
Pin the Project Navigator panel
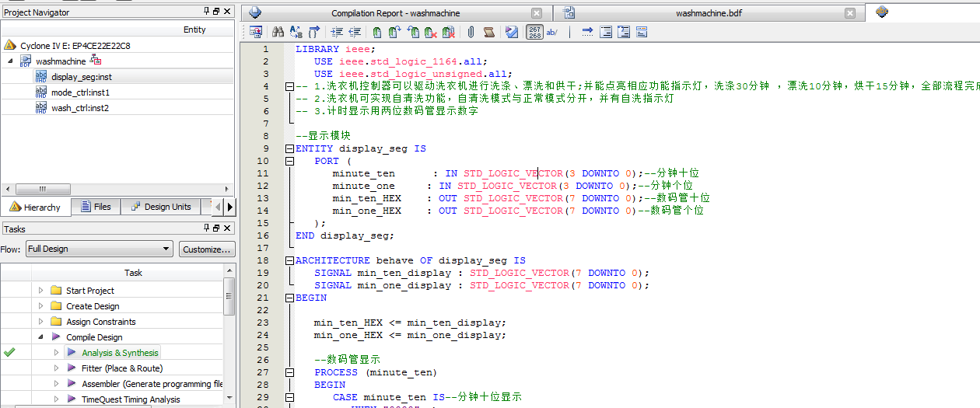coord(206,12)
